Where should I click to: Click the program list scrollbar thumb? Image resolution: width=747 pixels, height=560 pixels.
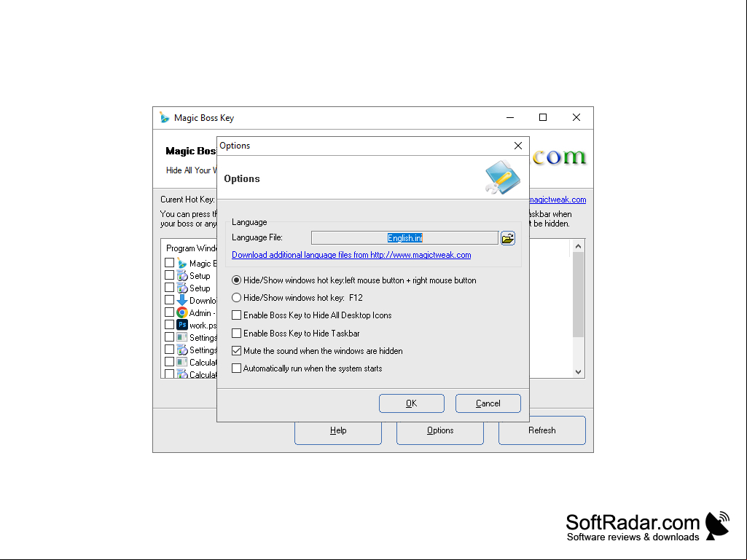[578, 294]
